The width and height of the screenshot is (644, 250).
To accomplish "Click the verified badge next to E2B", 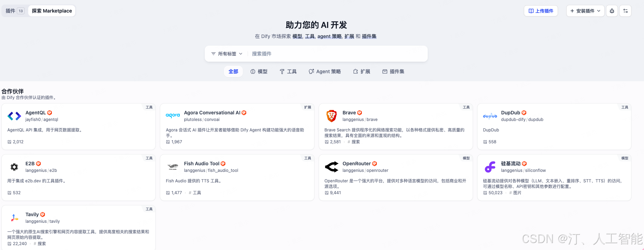I will [x=39, y=164].
